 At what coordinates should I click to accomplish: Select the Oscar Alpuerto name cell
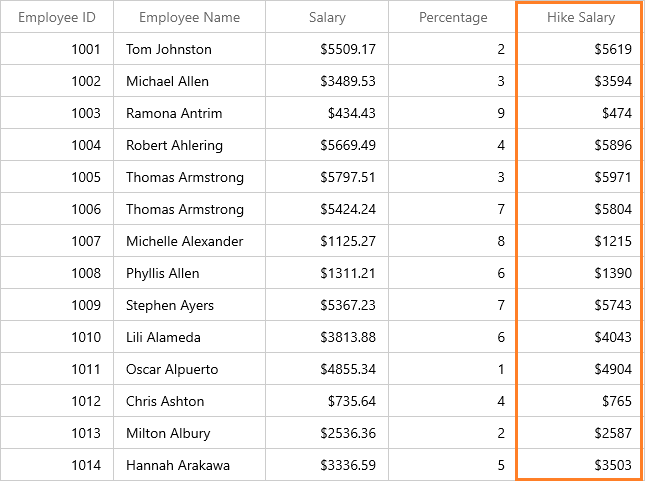[x=172, y=369]
